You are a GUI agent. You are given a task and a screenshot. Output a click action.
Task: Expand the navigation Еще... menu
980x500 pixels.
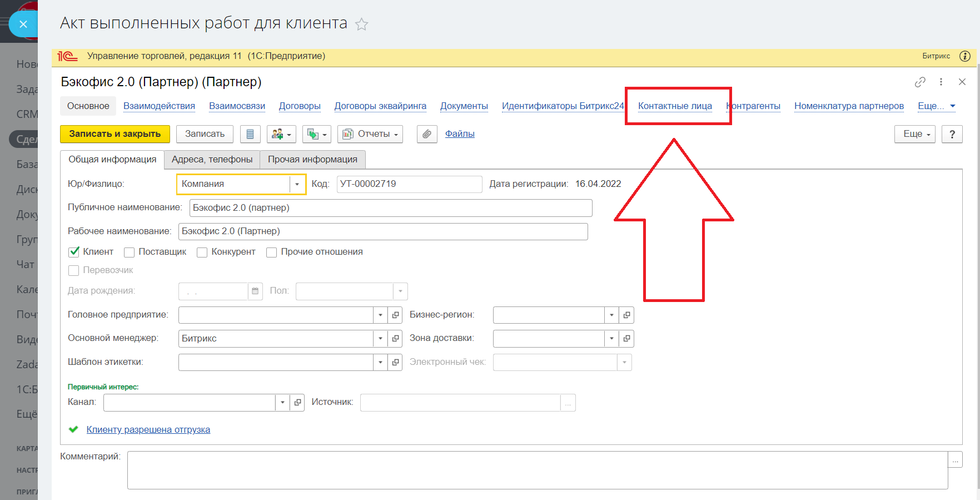937,106
